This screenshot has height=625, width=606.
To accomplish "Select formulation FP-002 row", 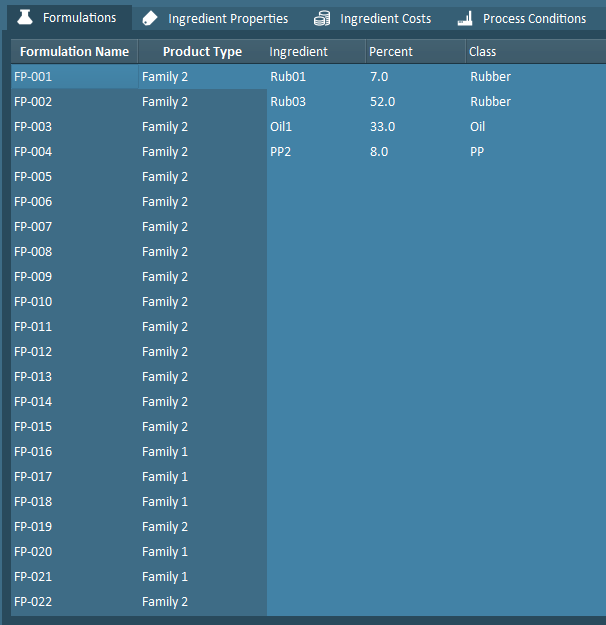I will [x=34, y=102].
